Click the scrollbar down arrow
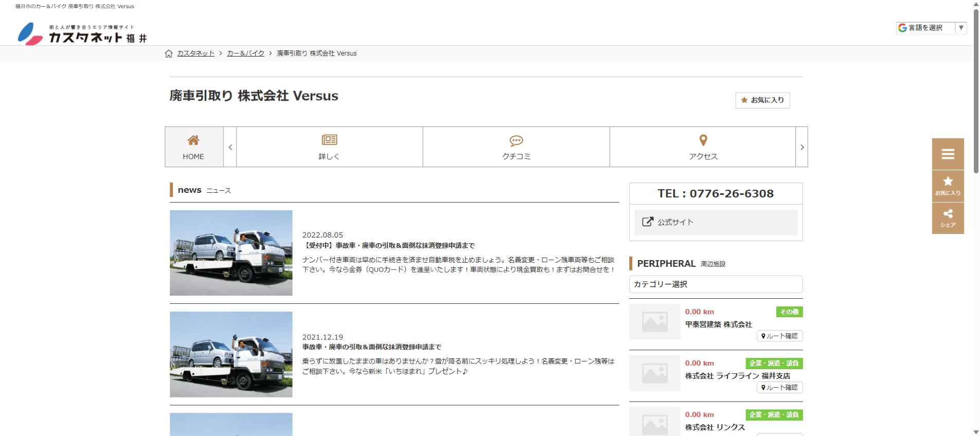 pos(976,432)
